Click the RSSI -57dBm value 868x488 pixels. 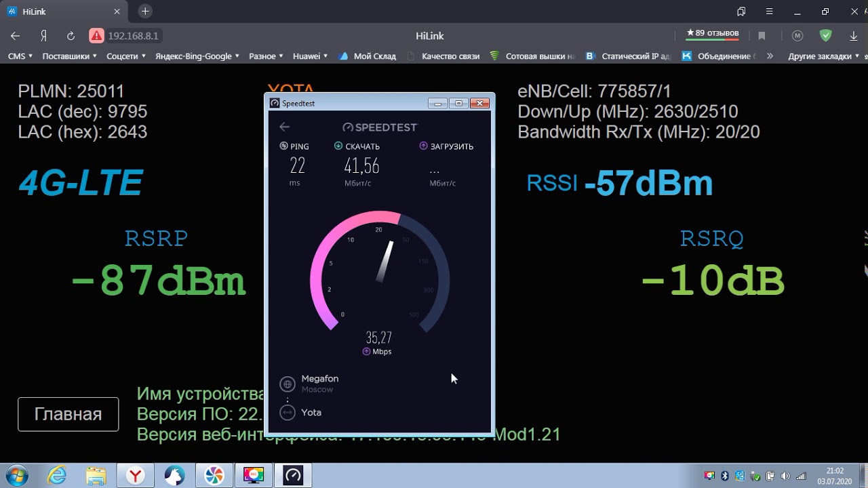pyautogui.click(x=620, y=184)
